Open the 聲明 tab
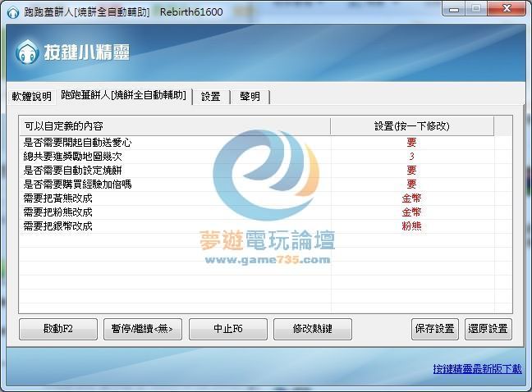 [x=250, y=97]
